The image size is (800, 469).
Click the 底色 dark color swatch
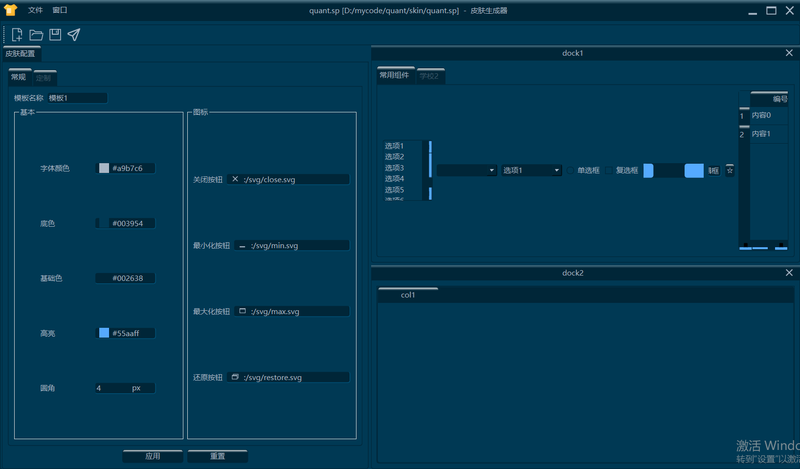pos(104,223)
